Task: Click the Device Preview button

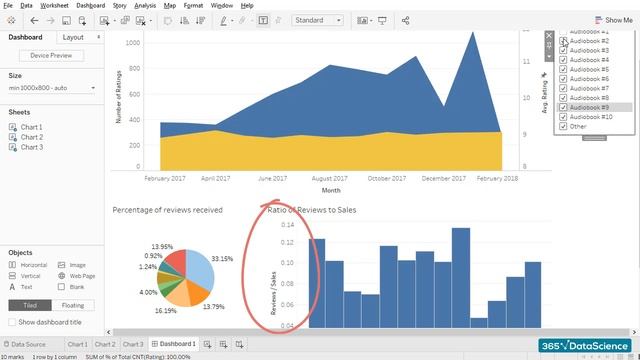Action: [x=51, y=56]
